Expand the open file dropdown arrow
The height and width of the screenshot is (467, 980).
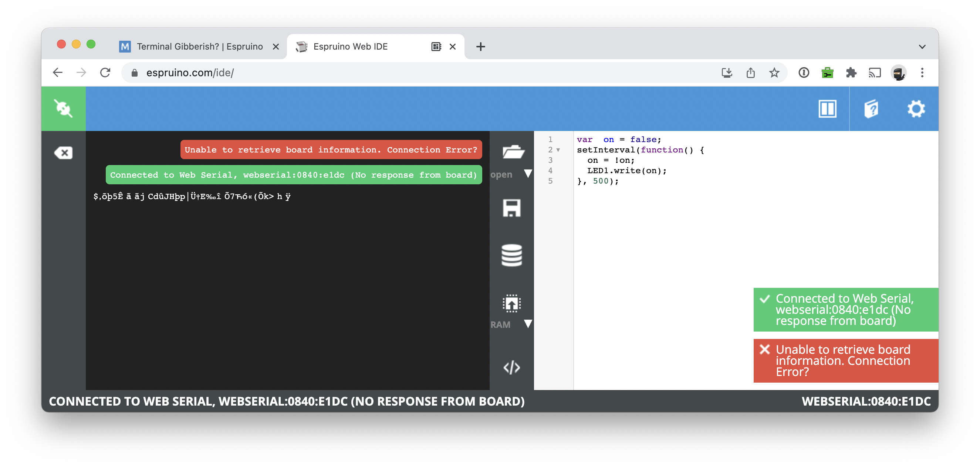(x=528, y=174)
